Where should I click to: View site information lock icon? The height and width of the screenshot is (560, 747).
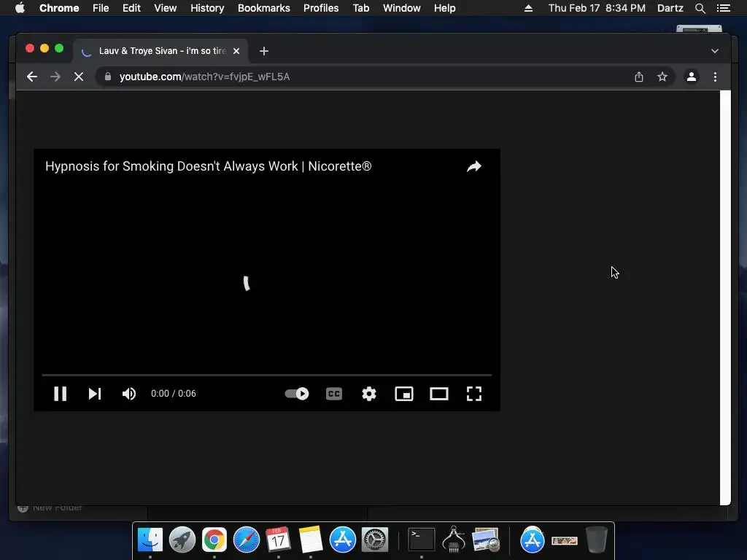click(x=108, y=77)
